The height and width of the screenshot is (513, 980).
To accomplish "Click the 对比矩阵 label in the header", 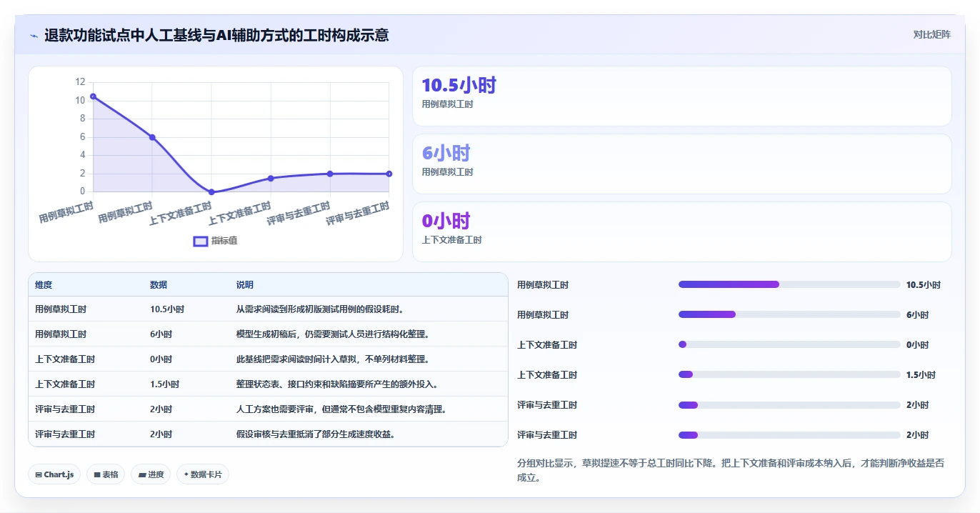I will pyautogui.click(x=931, y=34).
